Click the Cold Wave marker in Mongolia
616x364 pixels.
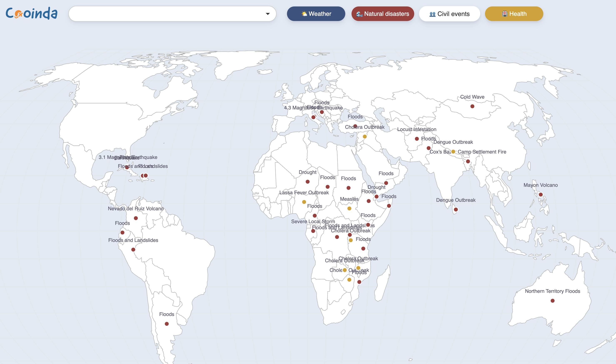coord(472,106)
